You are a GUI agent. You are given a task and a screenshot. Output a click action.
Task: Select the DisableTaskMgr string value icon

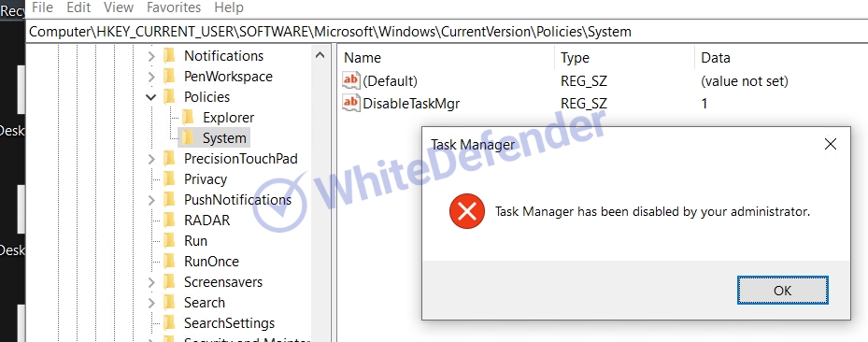coord(351,103)
